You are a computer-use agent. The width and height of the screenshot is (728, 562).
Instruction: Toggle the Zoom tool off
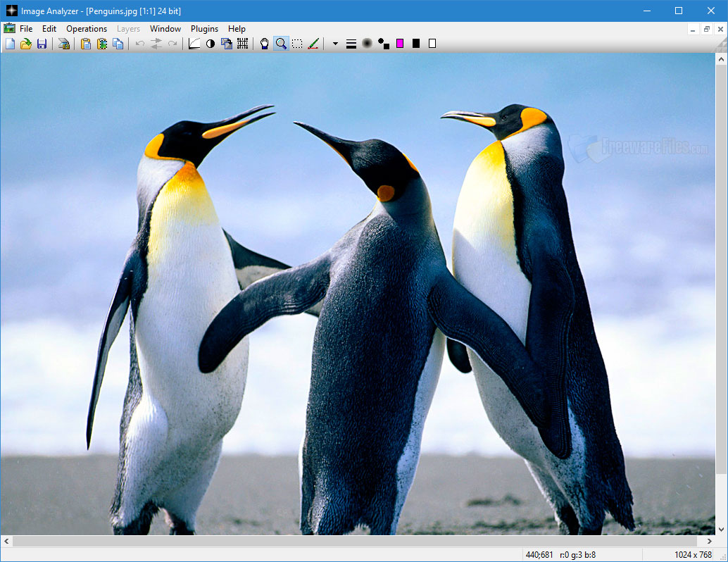pyautogui.click(x=281, y=43)
